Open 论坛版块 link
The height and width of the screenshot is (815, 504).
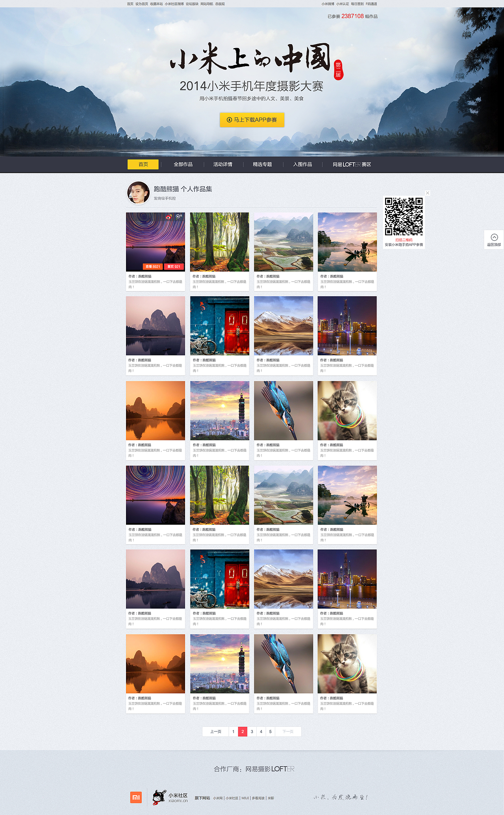point(192,4)
